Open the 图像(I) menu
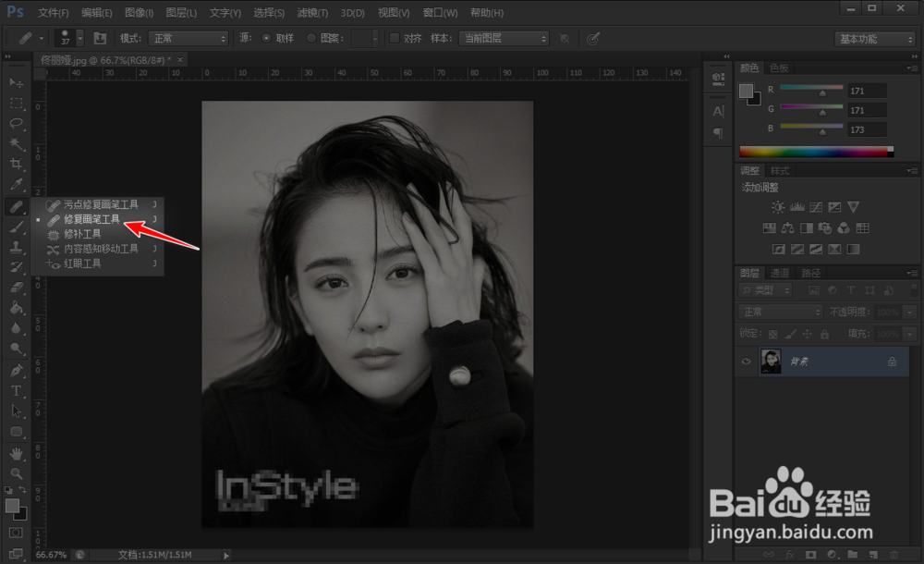Image resolution: width=924 pixels, height=564 pixels. (x=140, y=12)
